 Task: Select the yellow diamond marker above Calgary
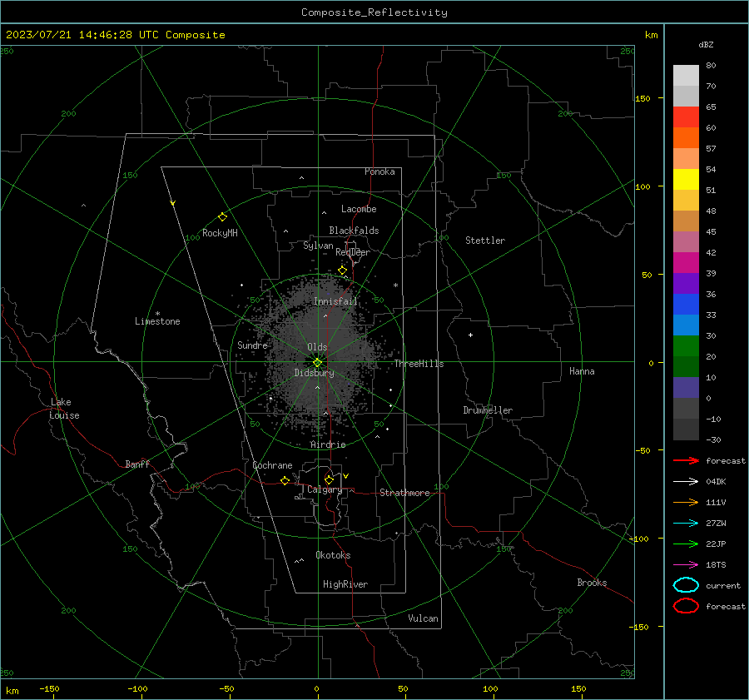[329, 479]
